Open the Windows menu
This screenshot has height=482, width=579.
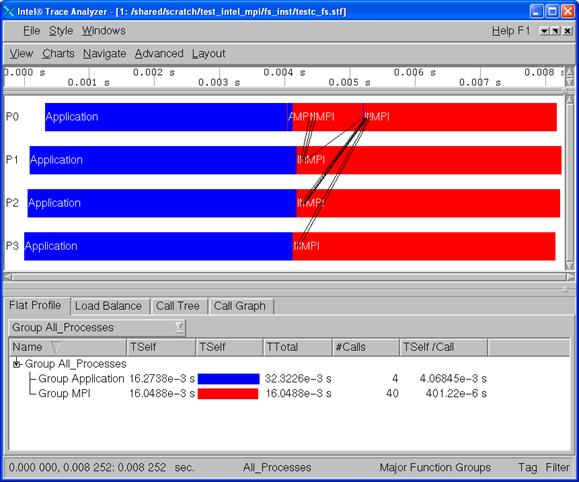pyautogui.click(x=104, y=31)
